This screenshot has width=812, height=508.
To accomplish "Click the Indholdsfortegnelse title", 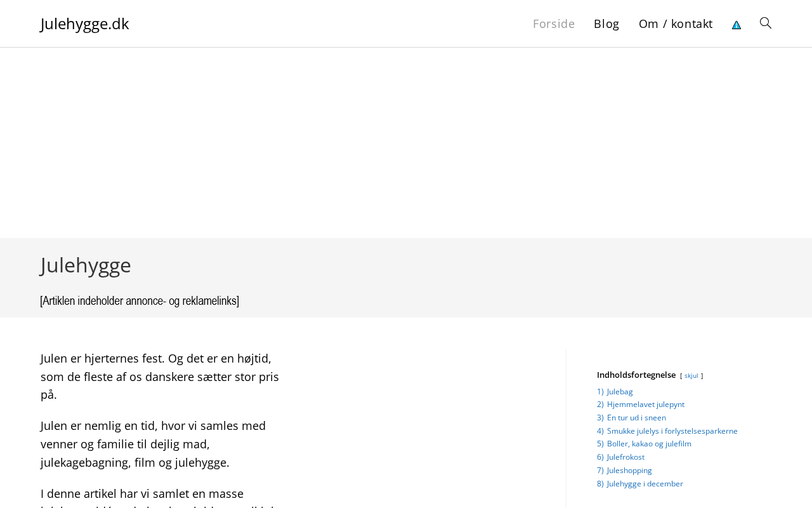I will (x=636, y=375).
